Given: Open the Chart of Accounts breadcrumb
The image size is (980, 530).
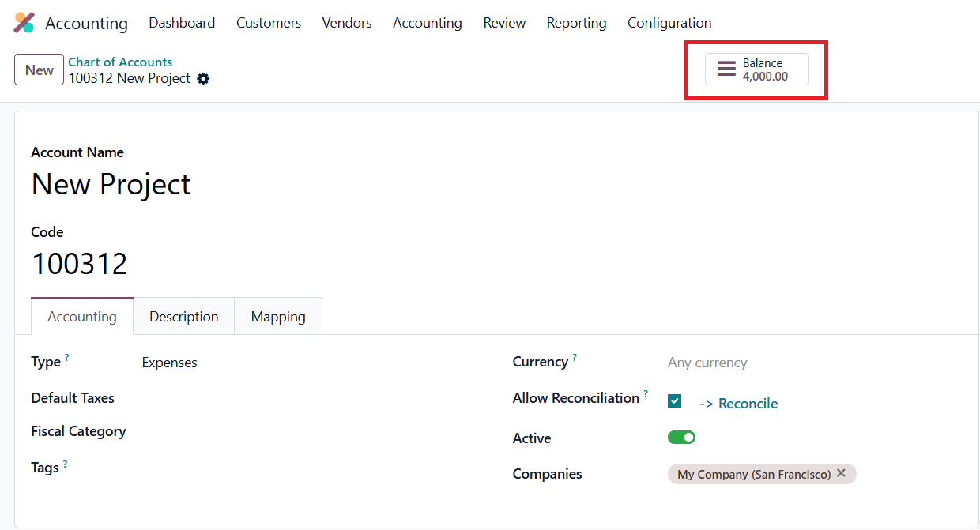Looking at the screenshot, I should coord(120,62).
